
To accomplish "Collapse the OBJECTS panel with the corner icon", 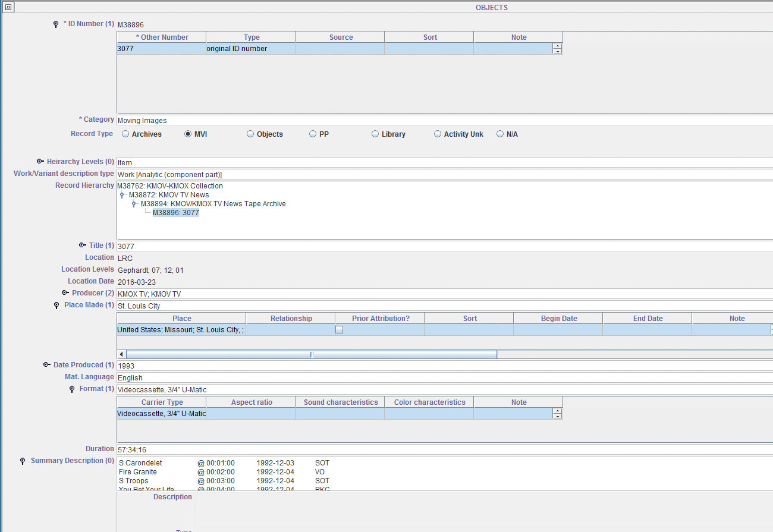I will [x=8, y=7].
